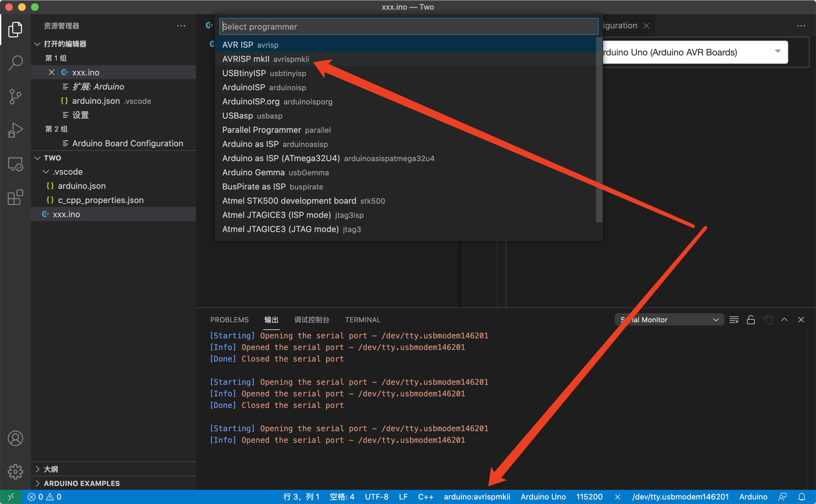Open the Manage gear icon
The width and height of the screenshot is (816, 504).
15,472
